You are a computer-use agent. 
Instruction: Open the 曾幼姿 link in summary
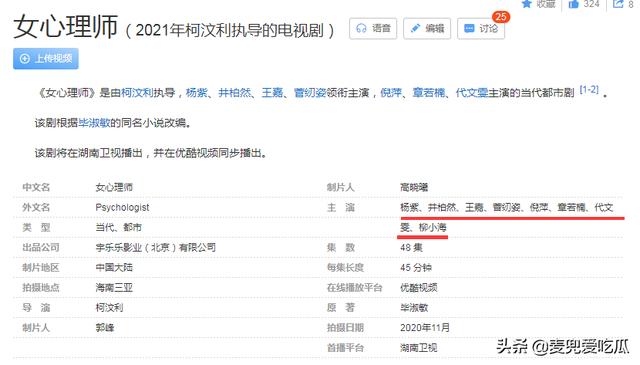310,93
